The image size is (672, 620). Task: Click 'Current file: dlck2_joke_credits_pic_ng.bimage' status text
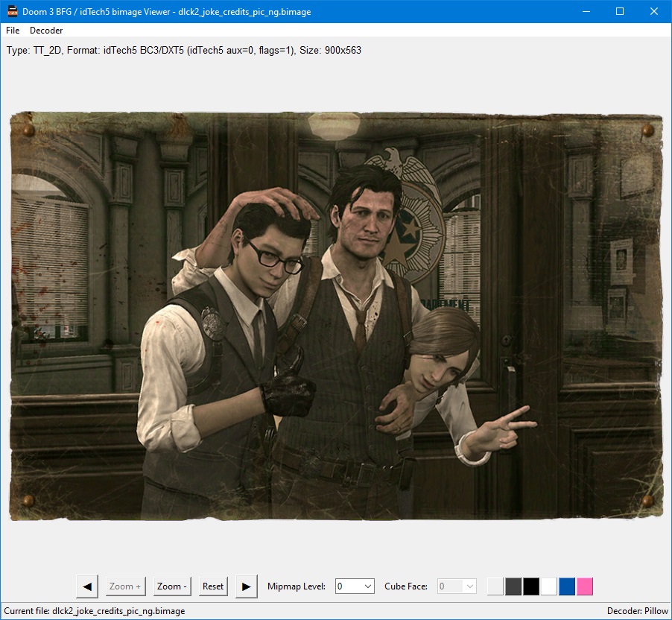point(95,611)
